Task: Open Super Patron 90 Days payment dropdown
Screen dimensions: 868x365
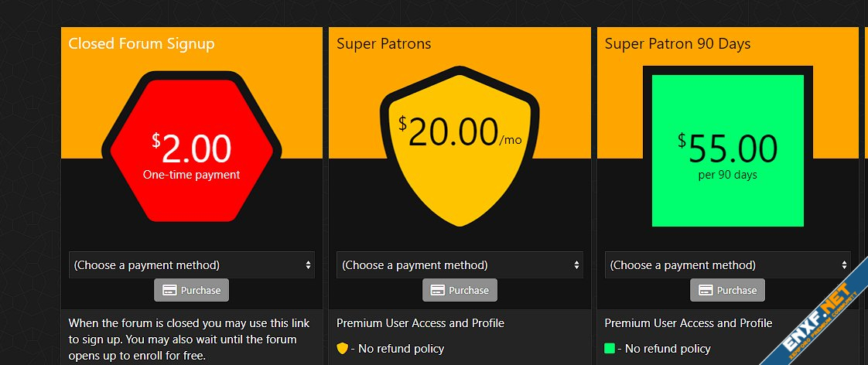Action: 727,264
